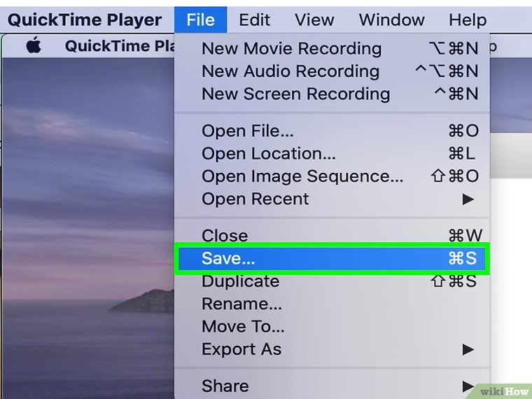This screenshot has height=399, width=532.
Task: Click the Apple logo icon
Action: (x=34, y=46)
